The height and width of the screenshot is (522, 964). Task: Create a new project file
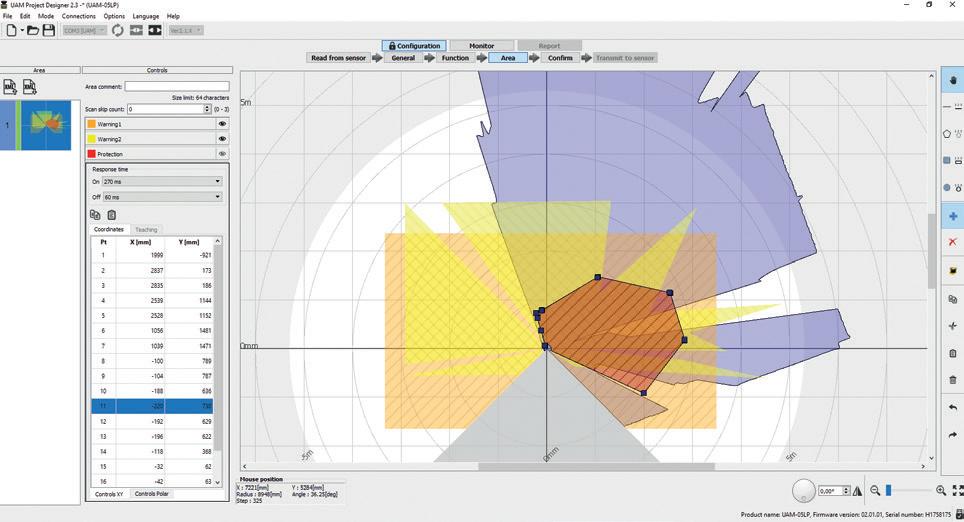tap(11, 30)
